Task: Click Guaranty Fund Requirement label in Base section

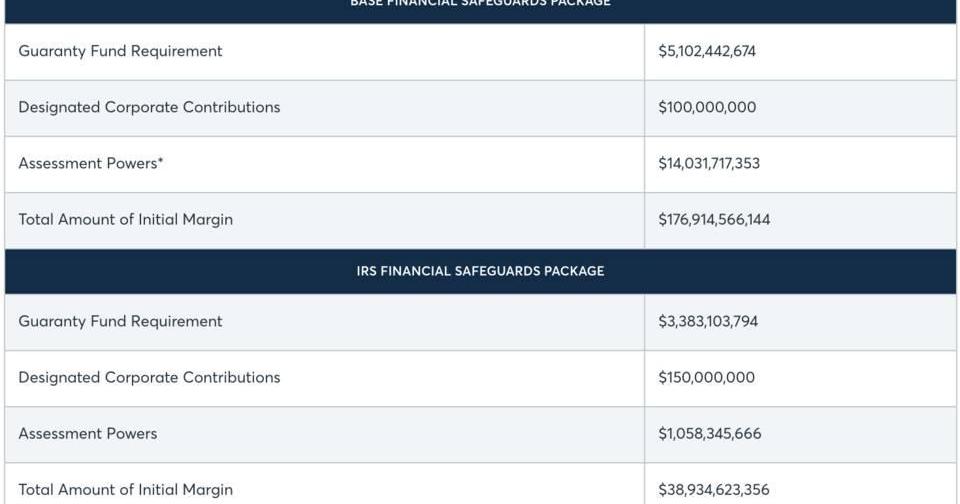Action: (120, 51)
